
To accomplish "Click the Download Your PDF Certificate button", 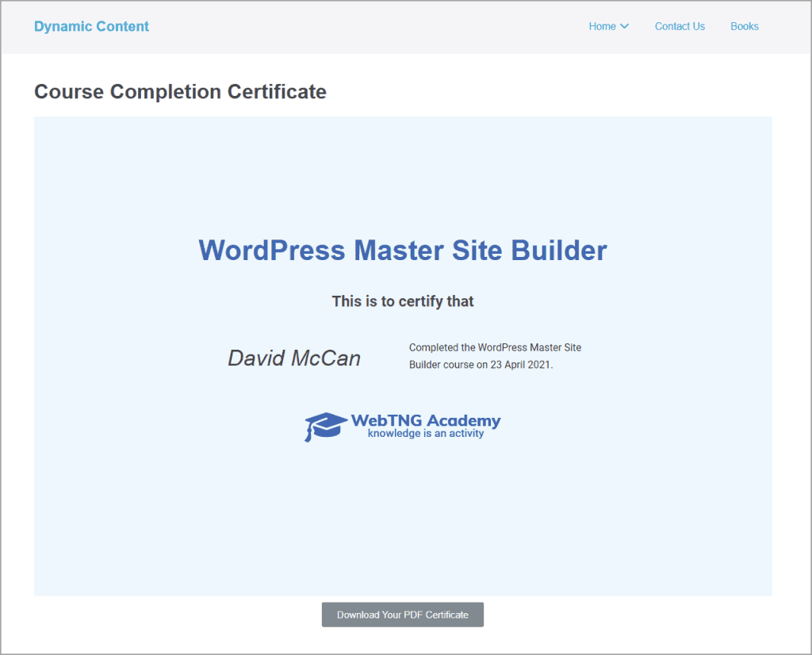I will point(403,614).
